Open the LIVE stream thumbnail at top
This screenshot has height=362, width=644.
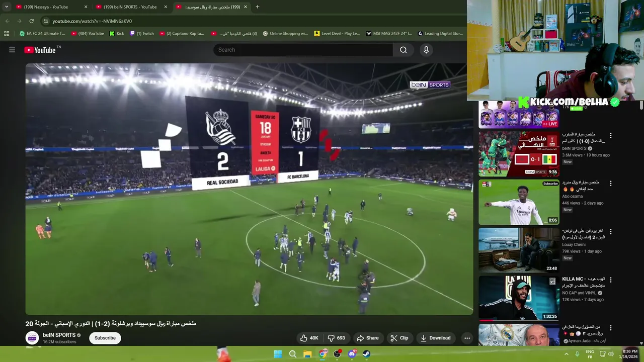point(519,114)
